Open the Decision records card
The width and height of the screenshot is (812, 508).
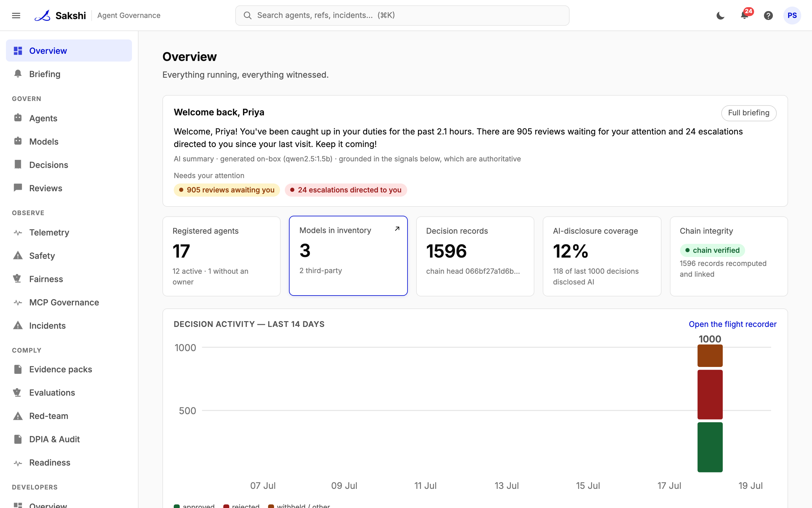point(475,256)
